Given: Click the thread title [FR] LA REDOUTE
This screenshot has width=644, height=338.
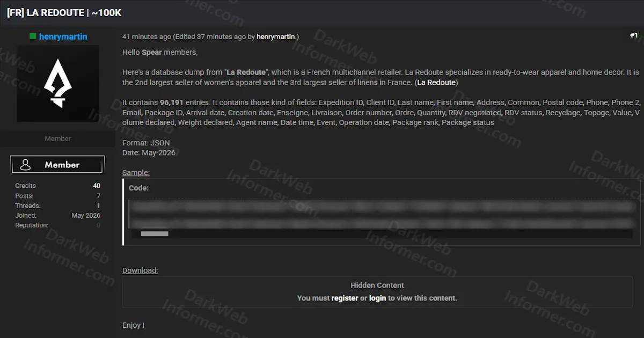Looking at the screenshot, I should click(64, 13).
